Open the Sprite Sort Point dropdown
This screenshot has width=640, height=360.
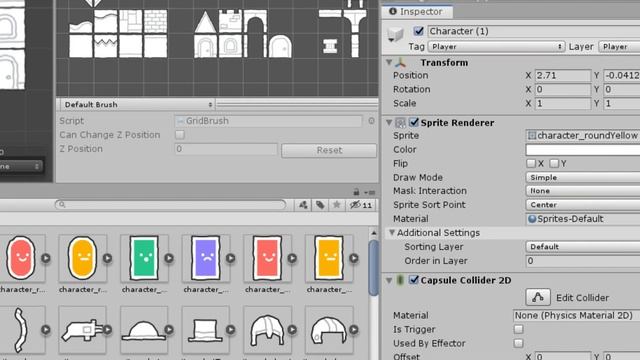[583, 205]
